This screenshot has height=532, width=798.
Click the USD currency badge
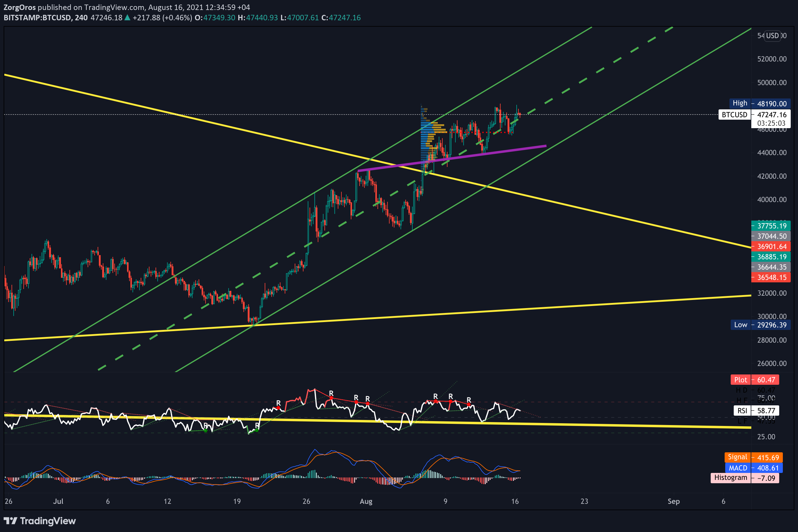coord(772,36)
